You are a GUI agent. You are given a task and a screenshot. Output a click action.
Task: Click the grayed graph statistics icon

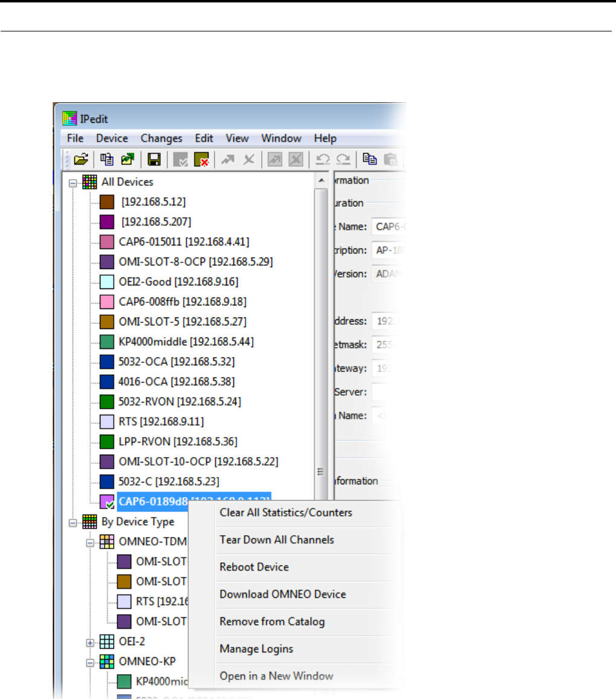click(274, 159)
